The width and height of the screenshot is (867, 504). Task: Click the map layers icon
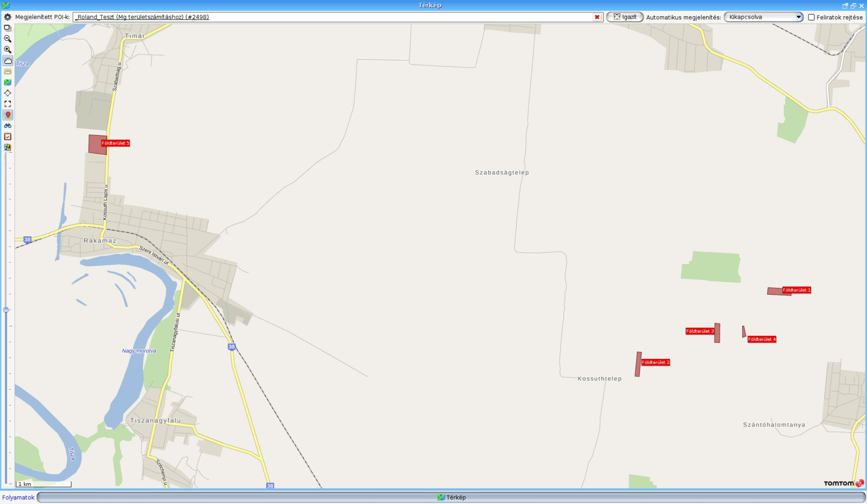[x=8, y=28]
